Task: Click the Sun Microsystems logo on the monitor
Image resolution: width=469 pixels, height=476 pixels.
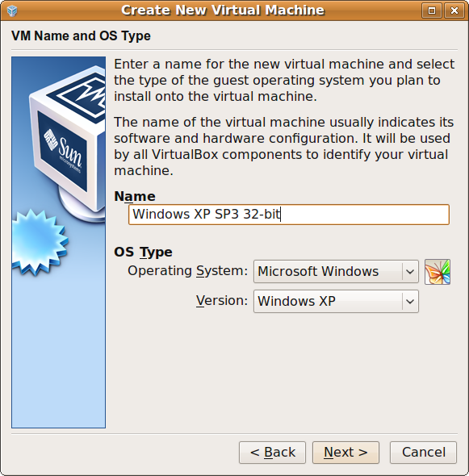Action: coord(63,150)
